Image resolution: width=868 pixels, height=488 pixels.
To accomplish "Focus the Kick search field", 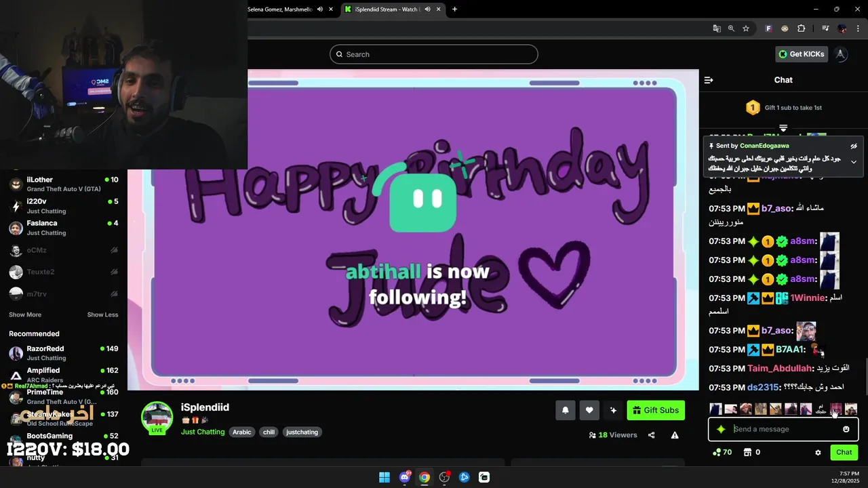I will coord(434,54).
